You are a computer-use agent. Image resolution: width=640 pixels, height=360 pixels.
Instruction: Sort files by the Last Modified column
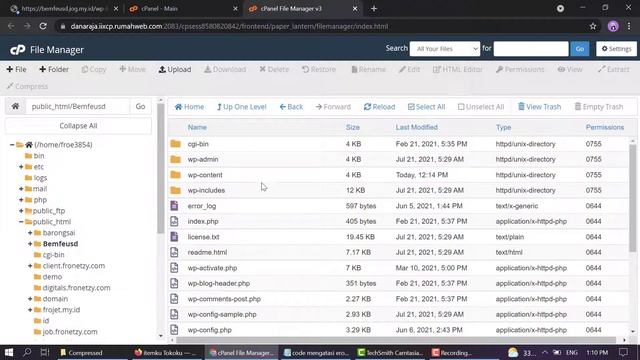(x=416, y=127)
